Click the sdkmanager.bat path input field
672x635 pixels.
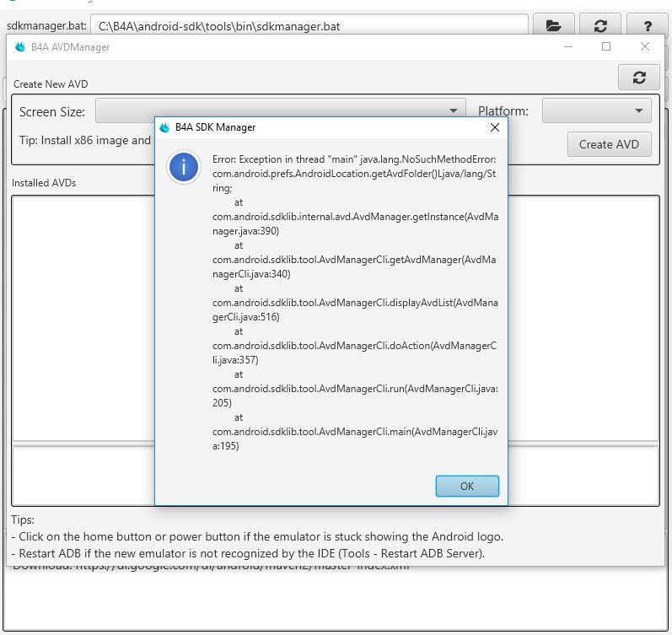point(309,26)
